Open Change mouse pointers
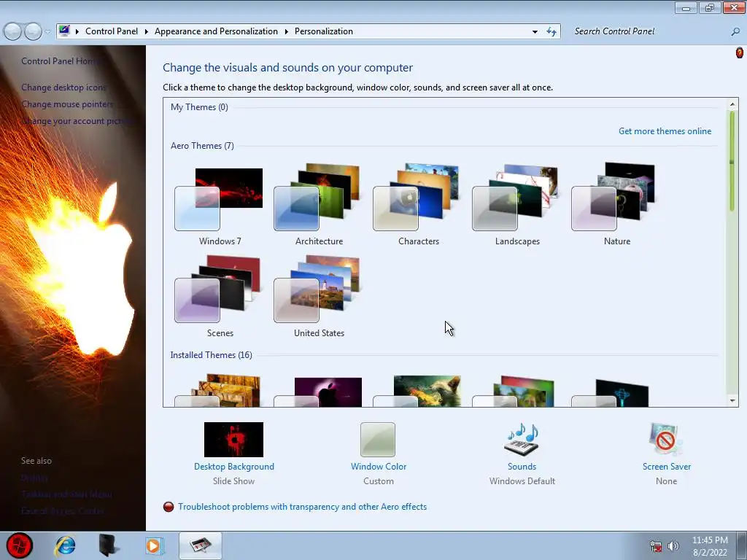747x560 pixels. (67, 104)
